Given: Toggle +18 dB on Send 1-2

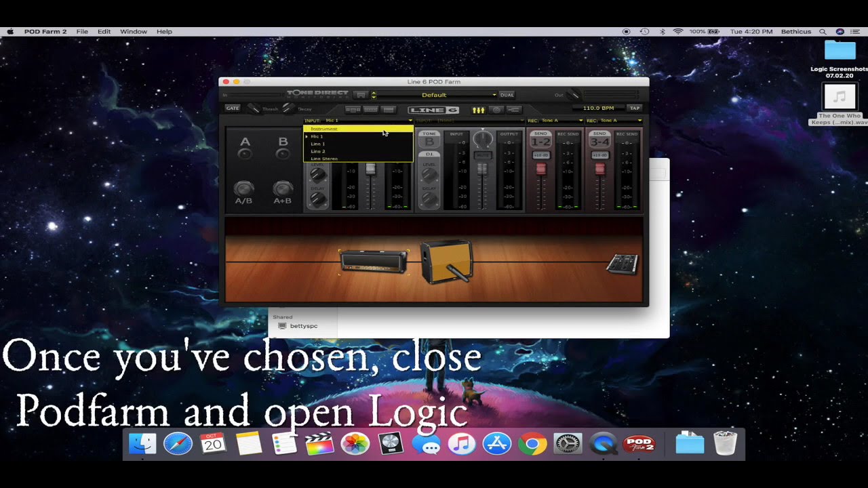Looking at the screenshot, I should coord(540,155).
